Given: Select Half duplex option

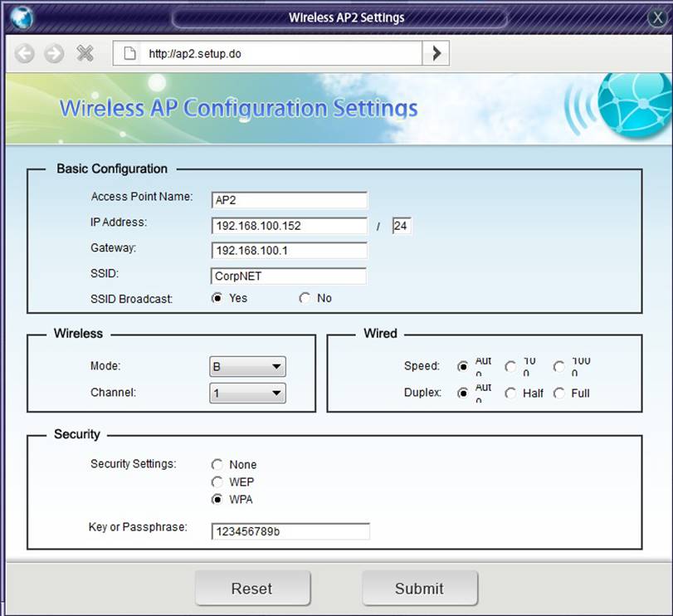Looking at the screenshot, I should 510,394.
